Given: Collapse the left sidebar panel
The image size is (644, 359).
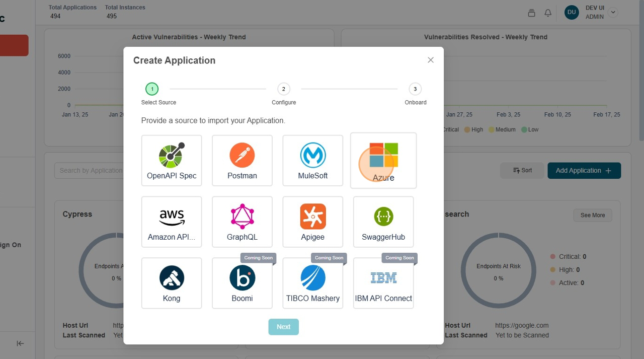Looking at the screenshot, I should [x=20, y=343].
